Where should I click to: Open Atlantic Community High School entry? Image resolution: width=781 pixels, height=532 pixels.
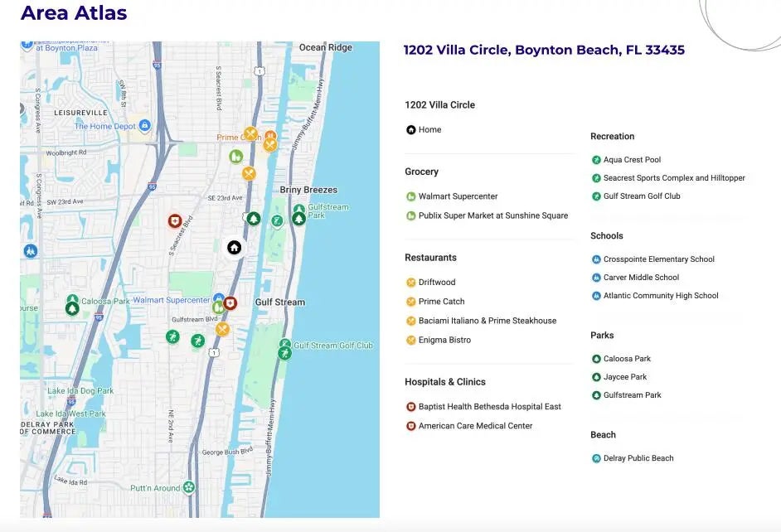pyautogui.click(x=660, y=296)
